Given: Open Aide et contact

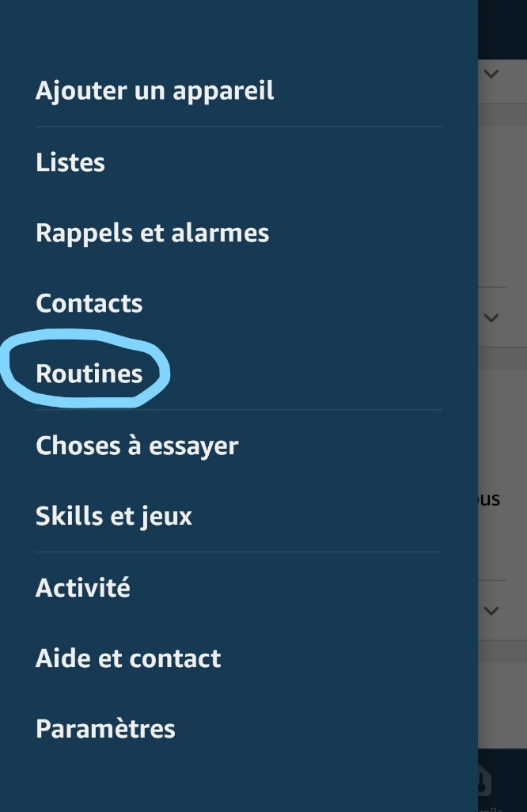Looking at the screenshot, I should point(128,658).
